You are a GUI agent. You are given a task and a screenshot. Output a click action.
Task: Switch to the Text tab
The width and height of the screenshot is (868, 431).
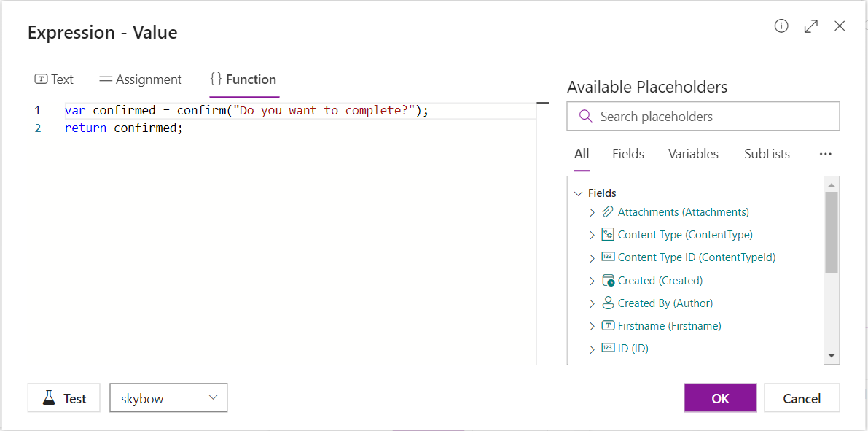point(54,79)
